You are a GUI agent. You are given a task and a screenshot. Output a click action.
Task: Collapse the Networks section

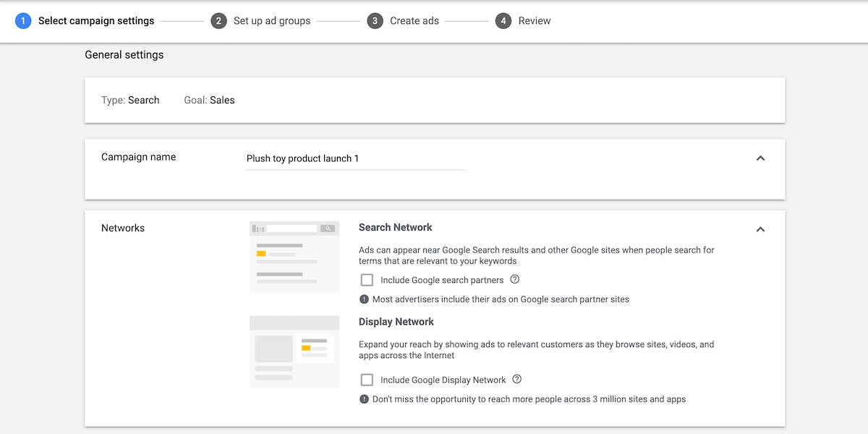click(x=760, y=229)
